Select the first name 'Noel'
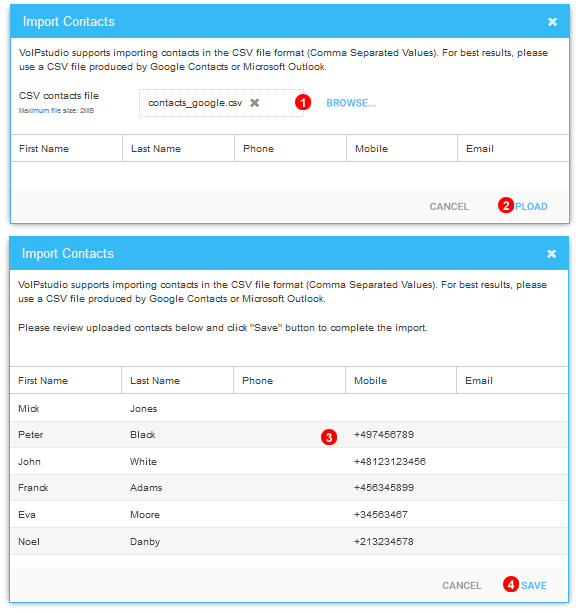The width and height of the screenshot is (580, 613). [29, 541]
